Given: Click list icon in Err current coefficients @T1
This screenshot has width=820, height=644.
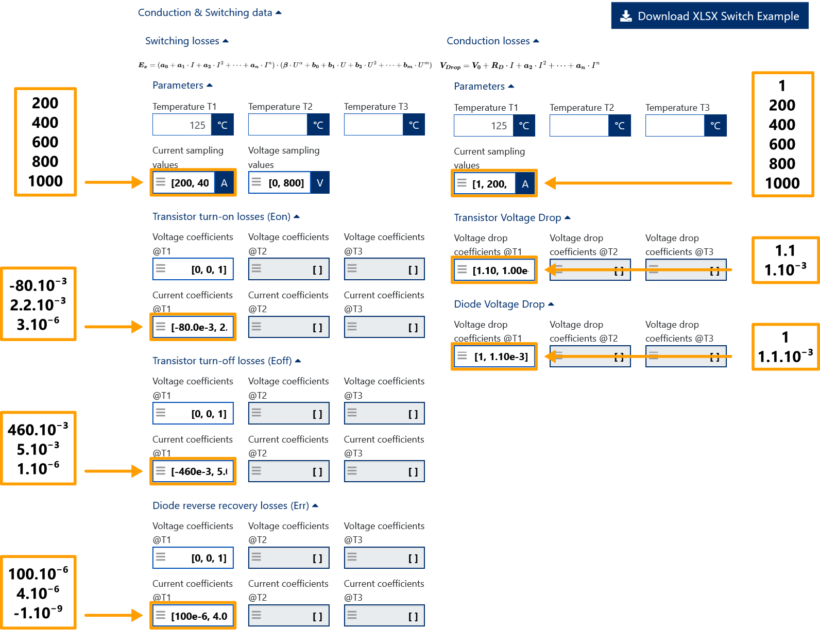Looking at the screenshot, I should tap(161, 615).
